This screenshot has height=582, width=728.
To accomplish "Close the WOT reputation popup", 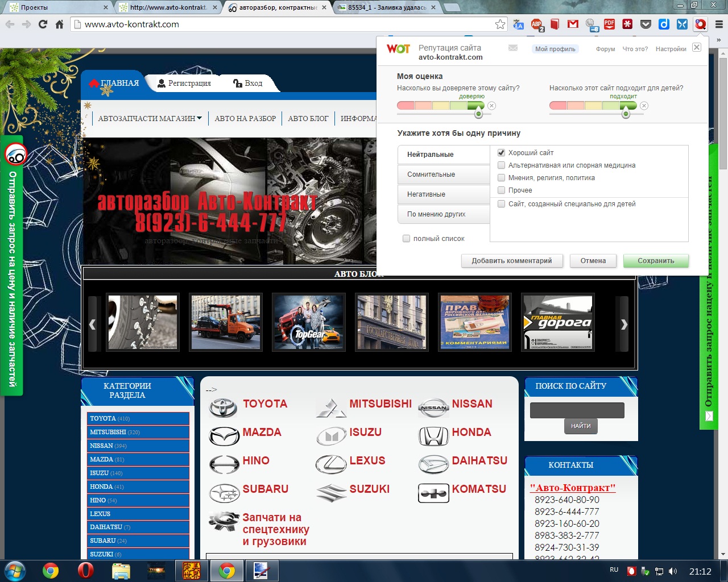I will (697, 47).
